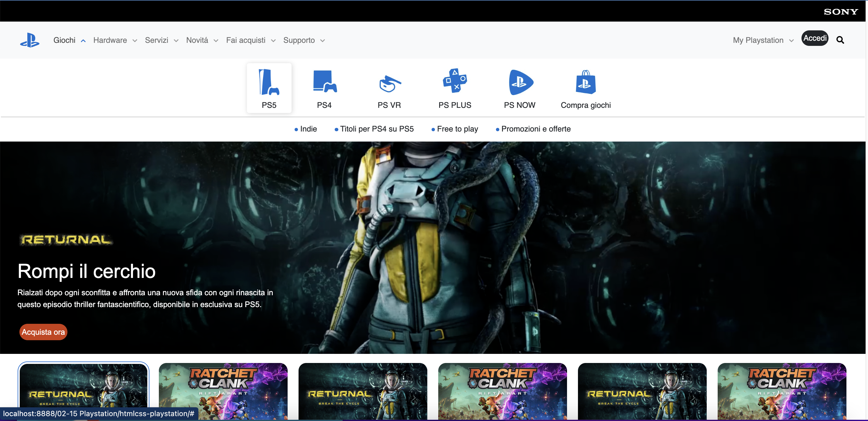The width and height of the screenshot is (868, 421).
Task: Click the Returnal logo in the hero banner
Action: pyautogui.click(x=66, y=240)
